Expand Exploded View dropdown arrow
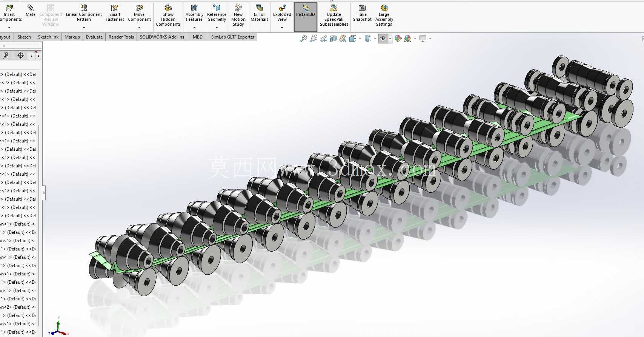This screenshot has height=337, width=644. coord(282,28)
